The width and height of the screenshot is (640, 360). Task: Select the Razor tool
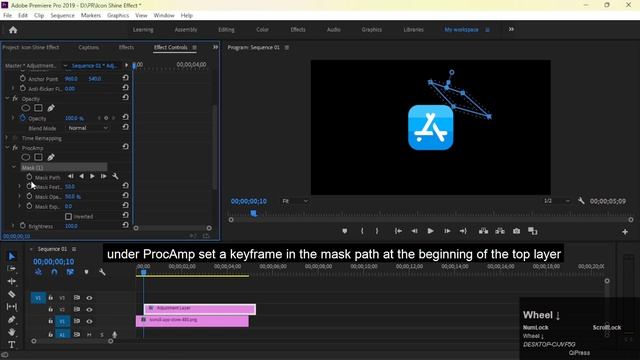(12, 294)
